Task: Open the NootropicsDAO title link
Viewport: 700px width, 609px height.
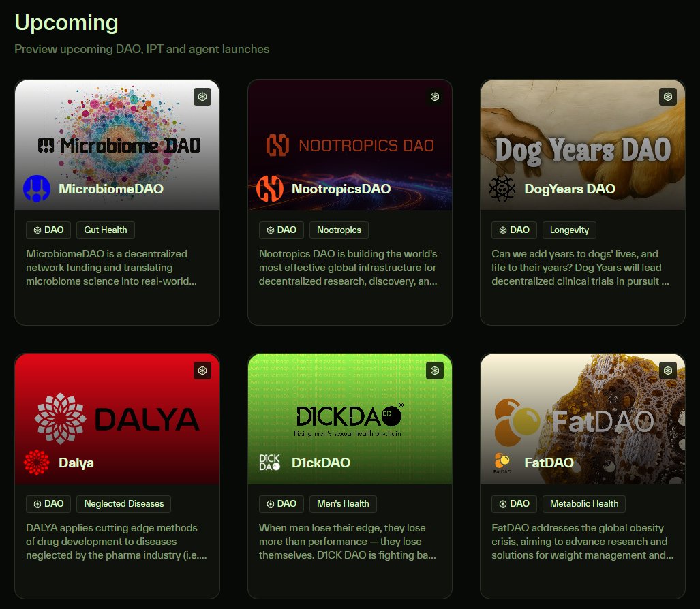Action: coord(341,189)
